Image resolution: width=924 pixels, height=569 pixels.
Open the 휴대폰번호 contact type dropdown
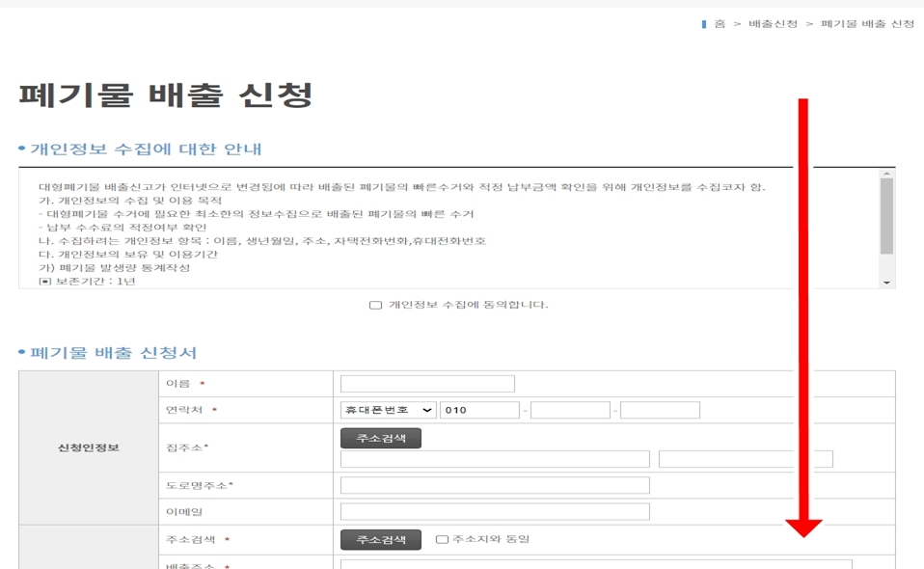click(x=389, y=410)
